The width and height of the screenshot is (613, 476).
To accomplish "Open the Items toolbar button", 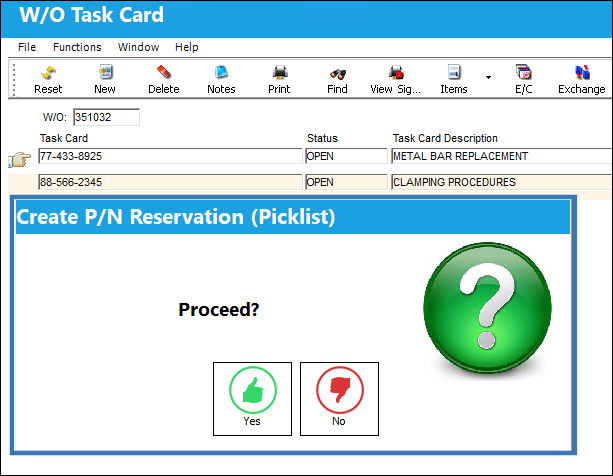I will coord(454,80).
